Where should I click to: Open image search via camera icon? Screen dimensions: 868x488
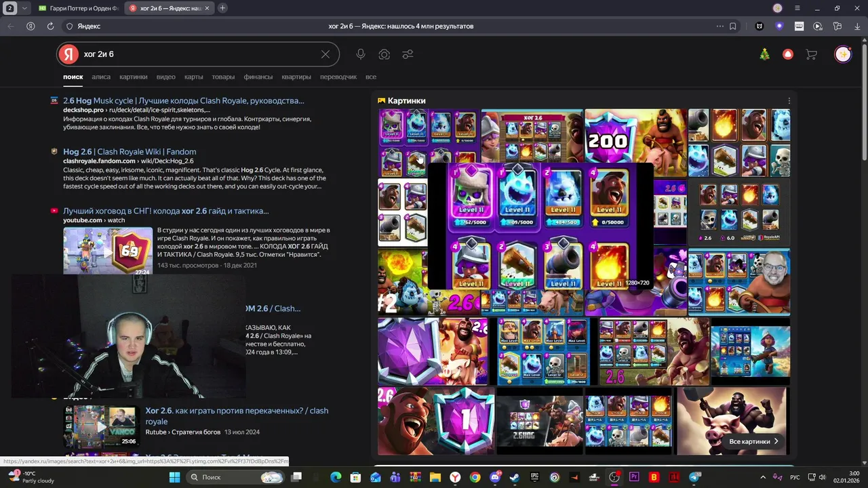click(384, 54)
